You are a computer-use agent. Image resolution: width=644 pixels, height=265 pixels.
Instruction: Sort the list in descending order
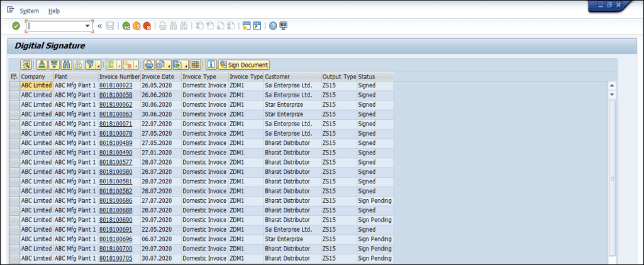[53, 65]
